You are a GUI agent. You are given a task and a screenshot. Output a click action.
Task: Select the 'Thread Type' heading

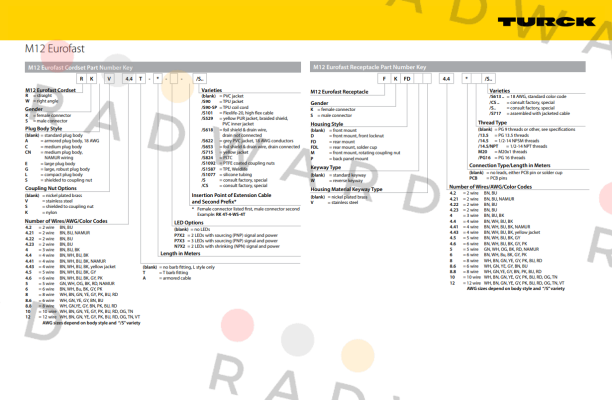click(x=492, y=123)
